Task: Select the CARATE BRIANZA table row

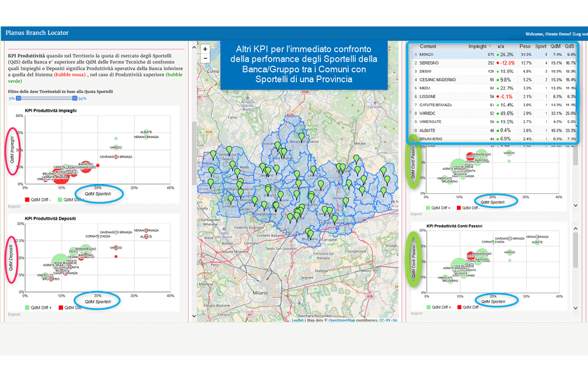Action: [493, 105]
